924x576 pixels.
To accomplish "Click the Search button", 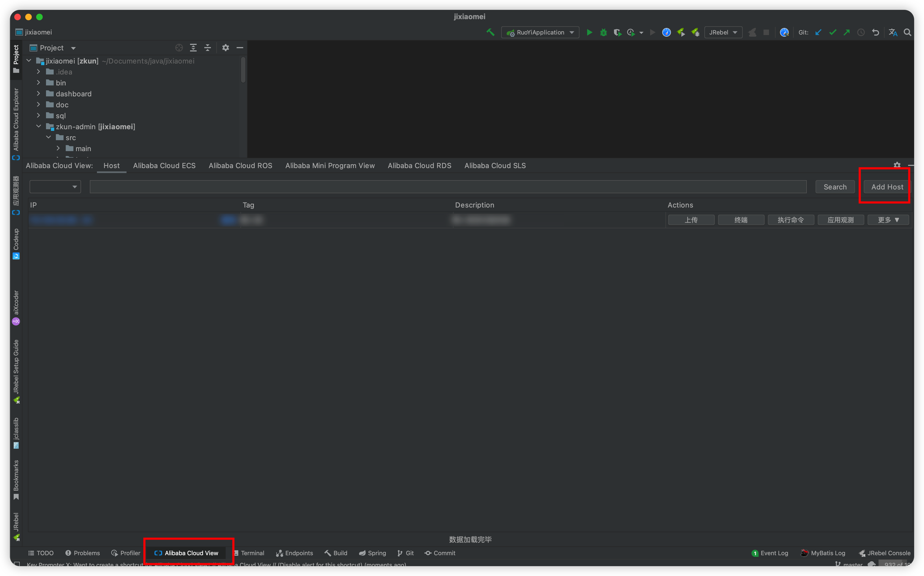I will pos(835,186).
